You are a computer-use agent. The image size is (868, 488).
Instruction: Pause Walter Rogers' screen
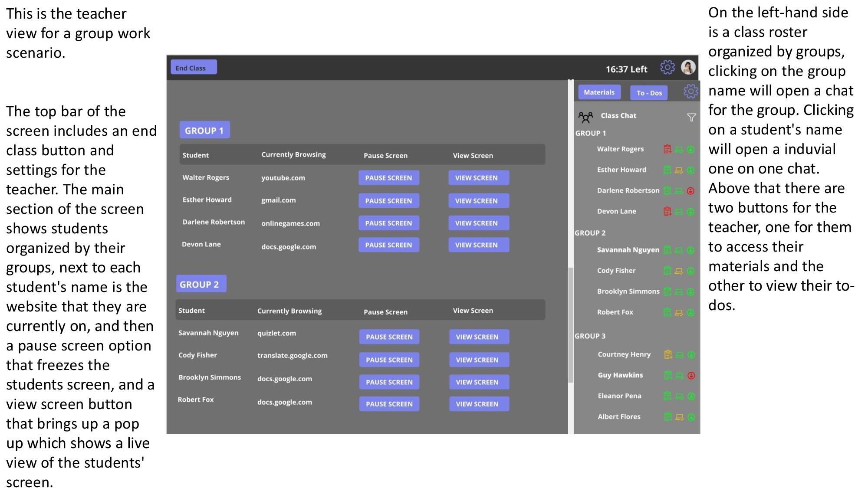388,178
